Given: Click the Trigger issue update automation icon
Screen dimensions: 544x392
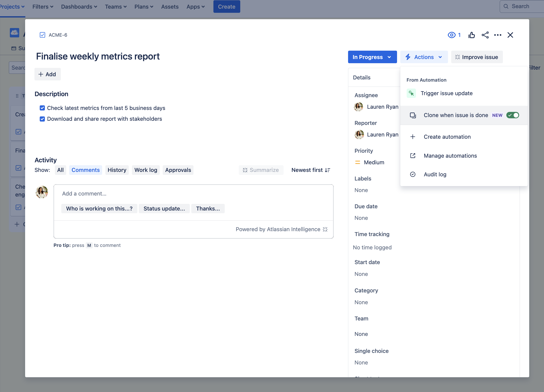Looking at the screenshot, I should (x=412, y=93).
